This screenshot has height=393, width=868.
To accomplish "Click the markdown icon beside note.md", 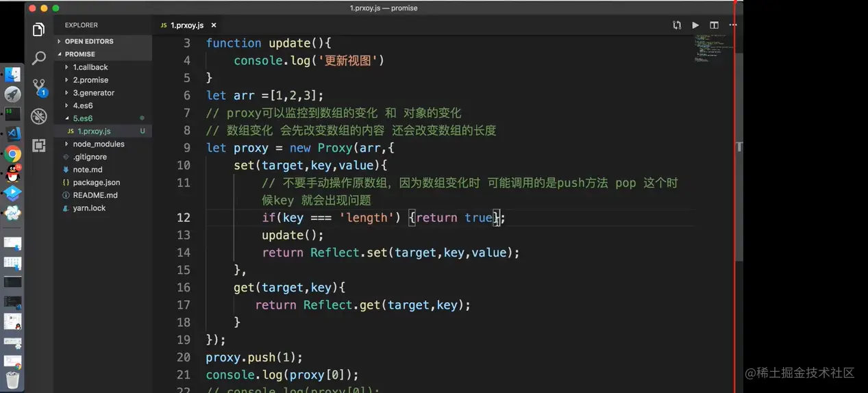I will pyautogui.click(x=66, y=170).
